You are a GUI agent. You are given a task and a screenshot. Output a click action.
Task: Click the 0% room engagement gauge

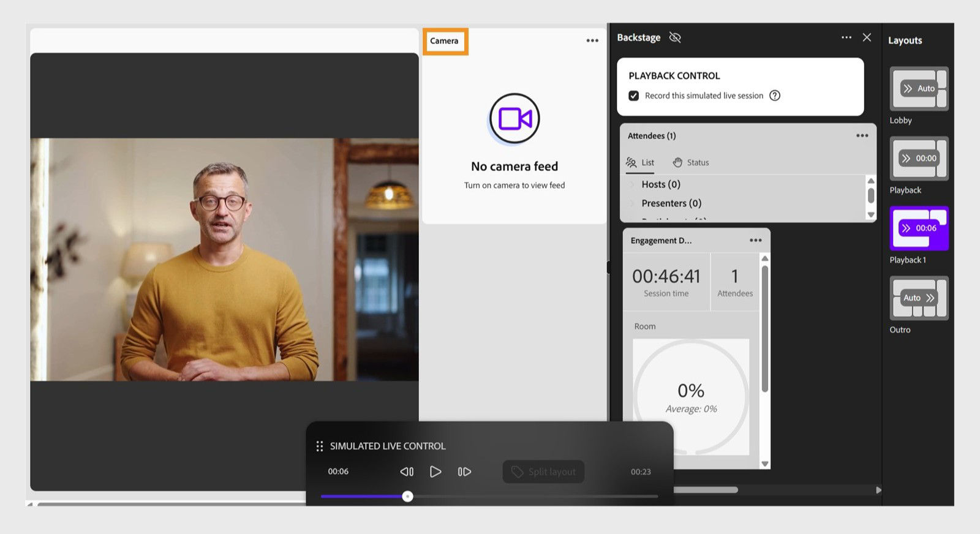(x=691, y=397)
